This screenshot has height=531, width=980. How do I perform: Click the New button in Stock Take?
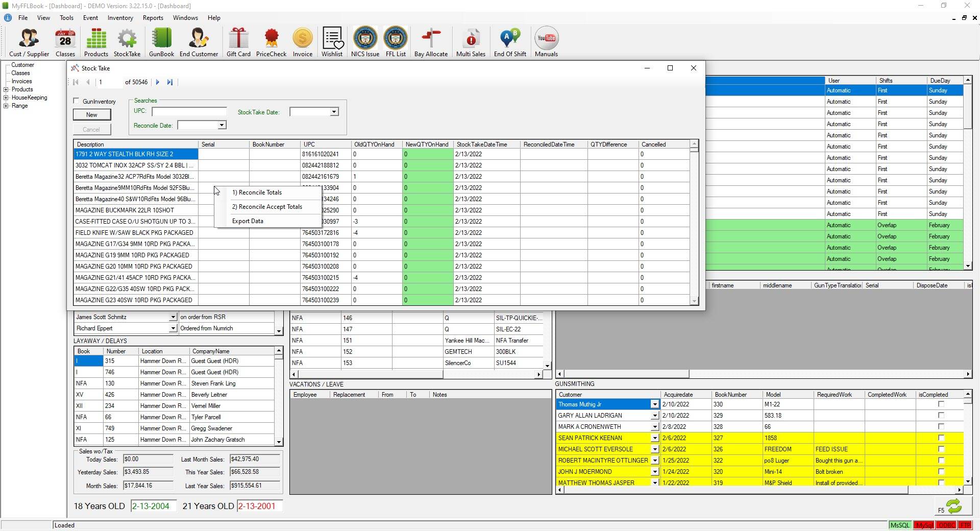92,115
